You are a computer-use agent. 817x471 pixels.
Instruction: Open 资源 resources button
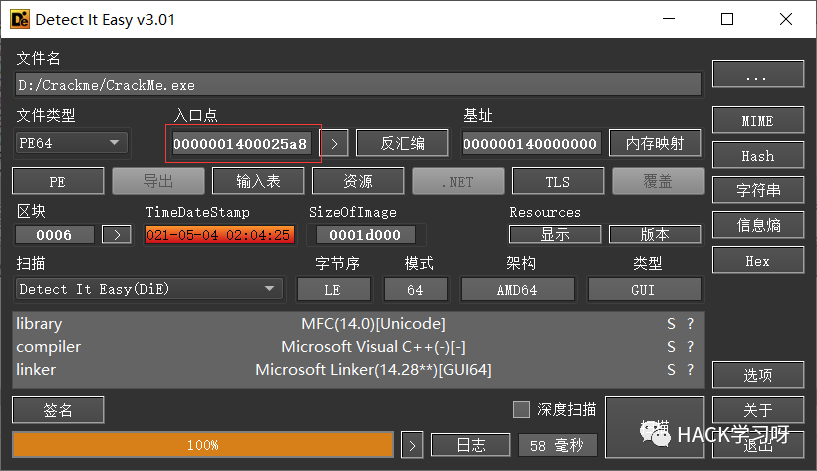(x=358, y=181)
